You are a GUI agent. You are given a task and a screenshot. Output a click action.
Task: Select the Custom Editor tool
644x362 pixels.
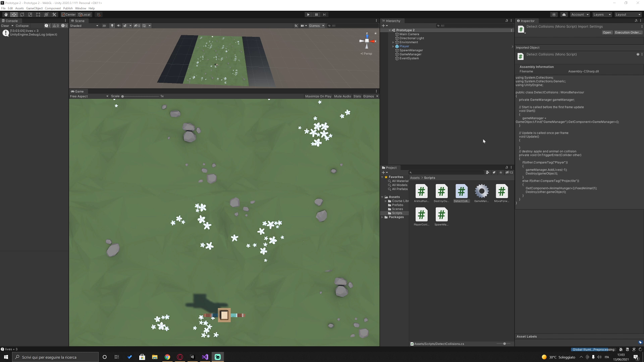click(x=54, y=14)
